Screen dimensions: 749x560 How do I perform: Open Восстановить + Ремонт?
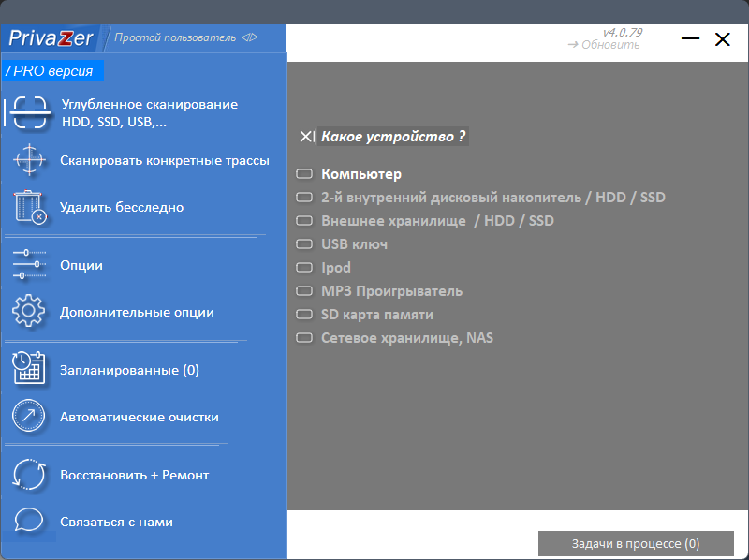(x=134, y=475)
